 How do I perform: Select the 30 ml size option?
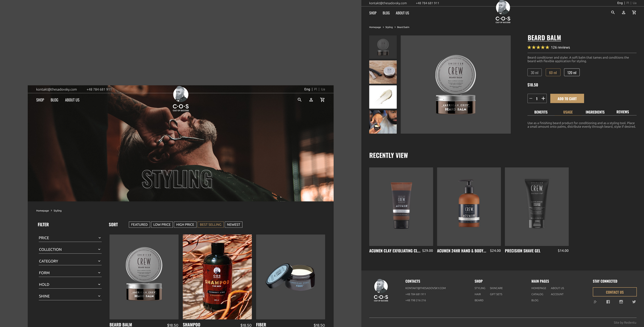pyautogui.click(x=534, y=72)
